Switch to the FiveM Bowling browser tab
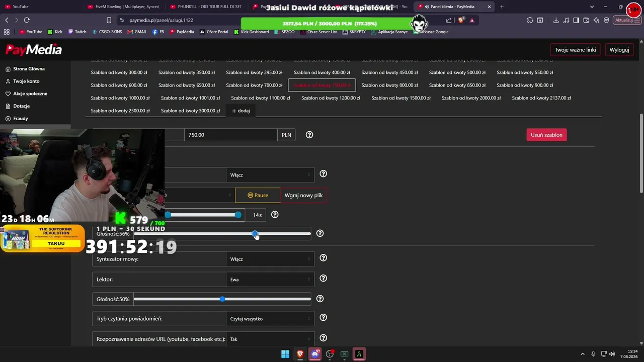The width and height of the screenshot is (644, 362). point(124,7)
